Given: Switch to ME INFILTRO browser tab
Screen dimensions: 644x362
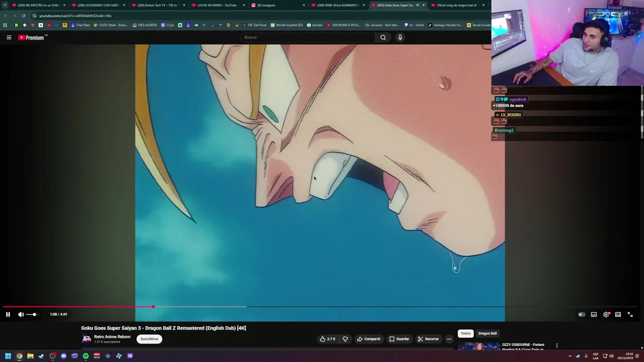Looking at the screenshot, I should (39, 5).
